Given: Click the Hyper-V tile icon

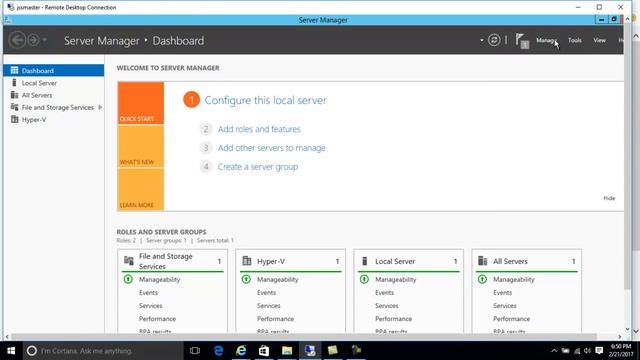Looking at the screenshot, I should pos(247,260).
